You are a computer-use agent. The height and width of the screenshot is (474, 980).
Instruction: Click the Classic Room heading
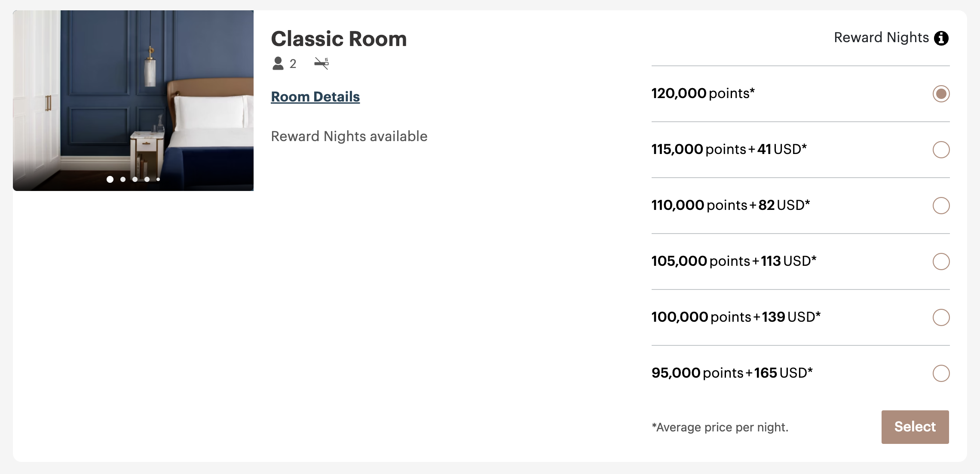339,39
